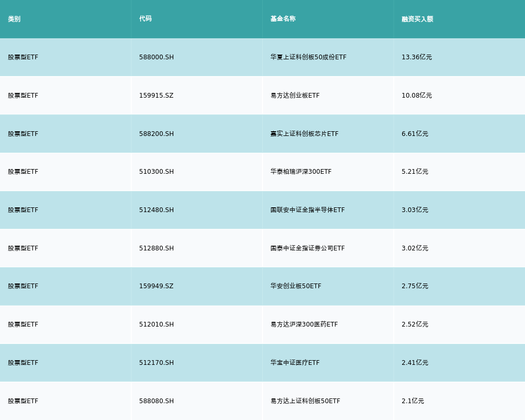Select amount 5.21亿元
The height and width of the screenshot is (420, 525).
point(415,172)
